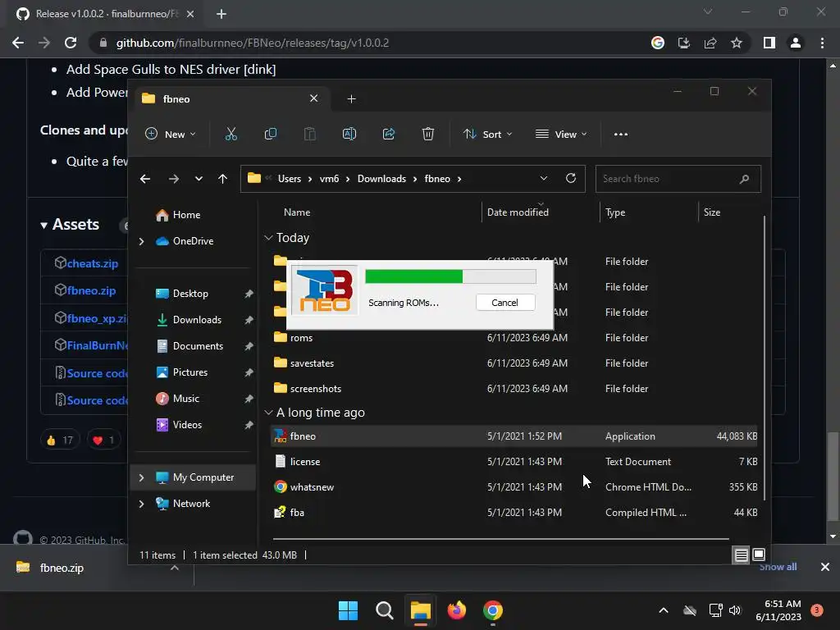840x630 pixels.
Task: Click the Paste clipboard icon in Explorer toolbar
Action: 309,134
